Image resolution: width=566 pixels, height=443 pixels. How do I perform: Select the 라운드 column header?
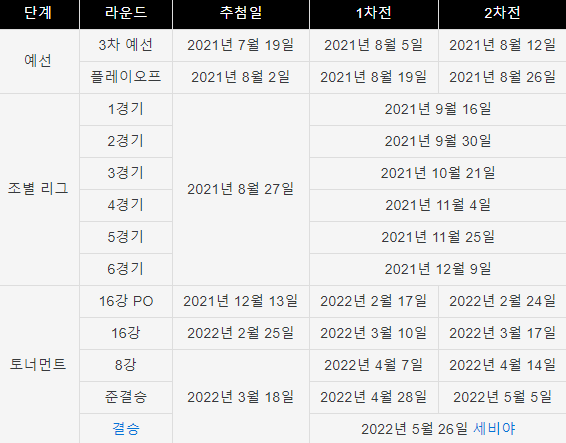click(x=126, y=13)
